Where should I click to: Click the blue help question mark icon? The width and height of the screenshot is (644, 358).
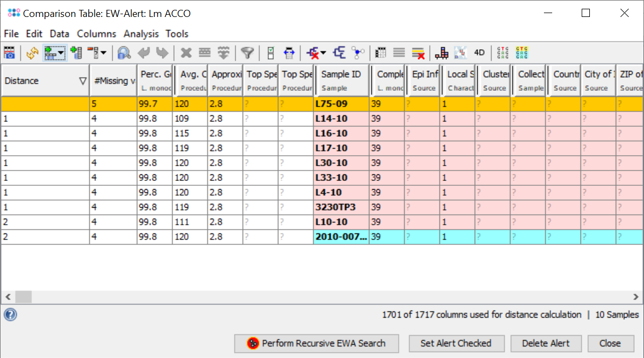[x=10, y=314]
